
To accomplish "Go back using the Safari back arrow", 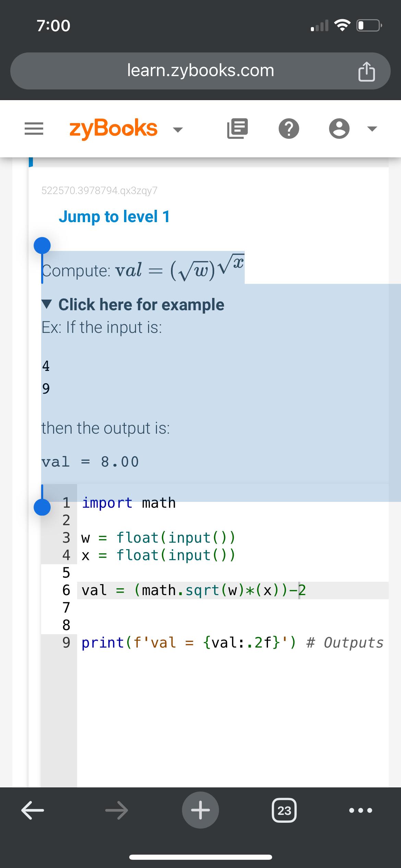I will click(x=33, y=810).
